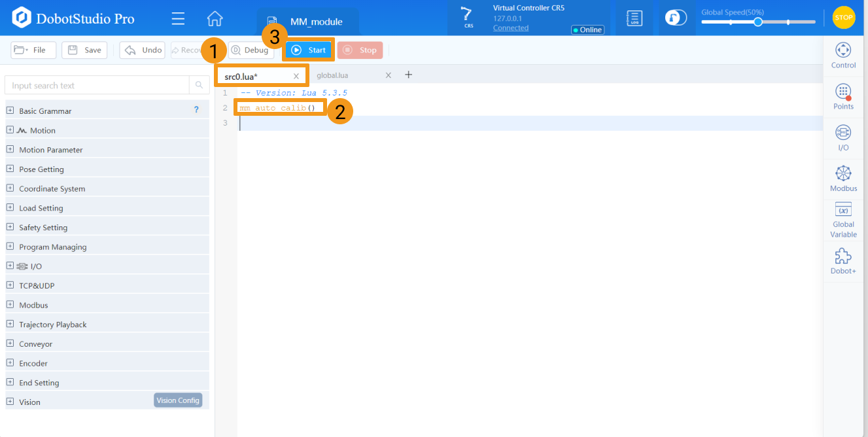Switch to the src0.lua tab

point(241,77)
